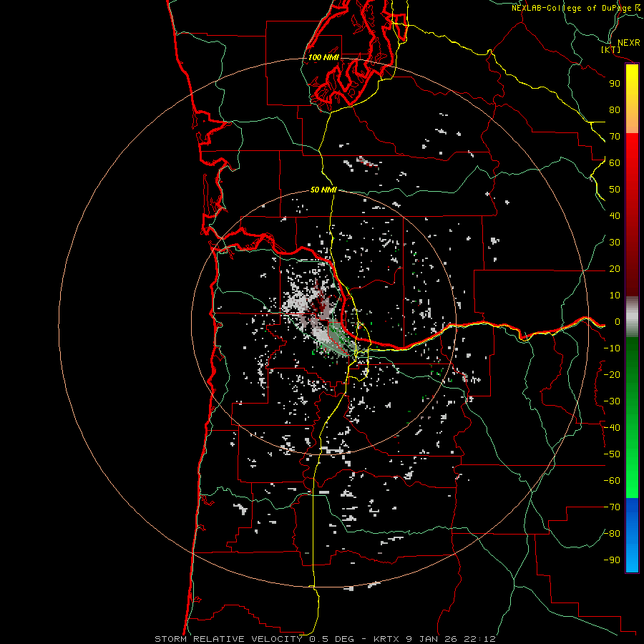This screenshot has width=644, height=644.
Task: Click the positive 40 knot scale value
Action: 615,216
